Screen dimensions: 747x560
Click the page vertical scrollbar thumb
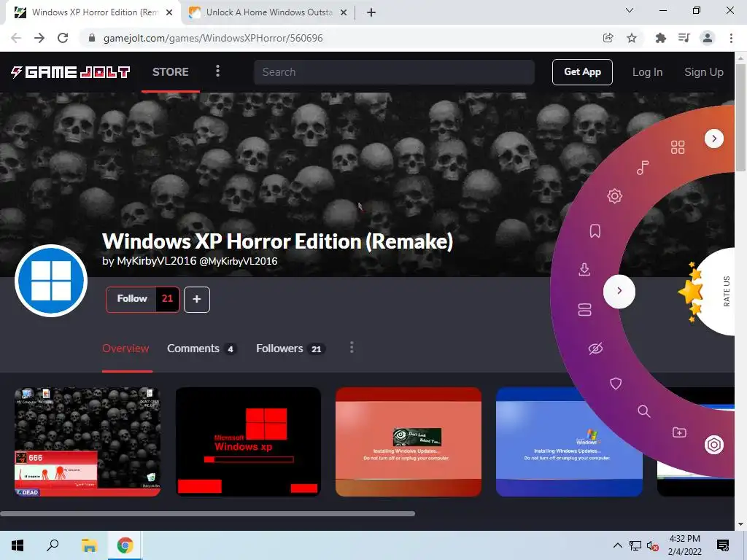(740, 117)
